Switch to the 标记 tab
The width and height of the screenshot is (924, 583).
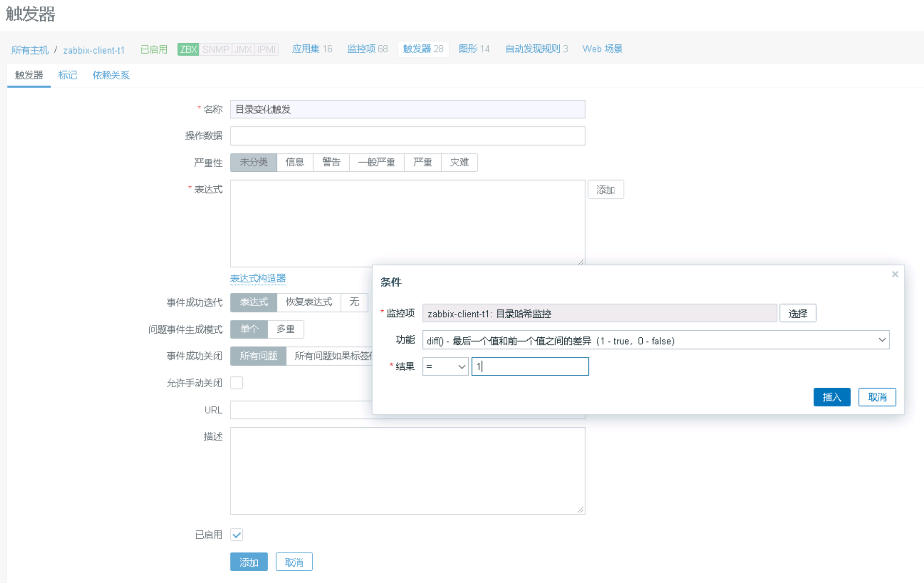[x=67, y=75]
